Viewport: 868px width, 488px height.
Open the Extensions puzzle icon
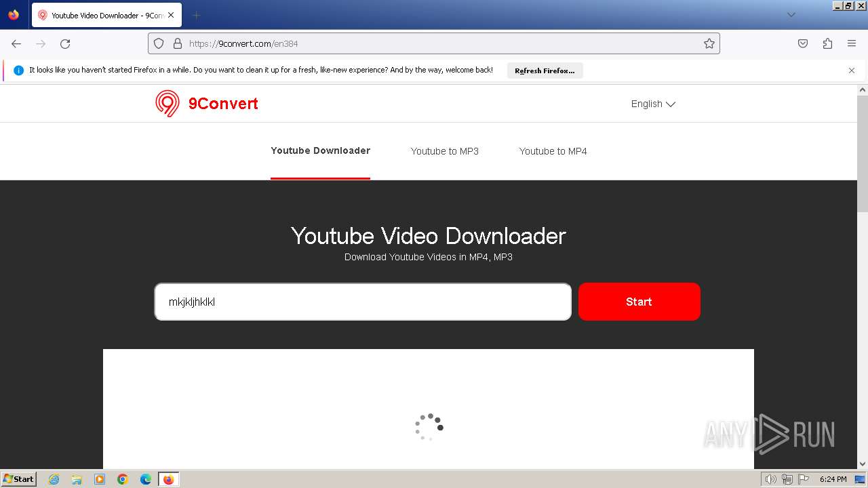tap(827, 43)
